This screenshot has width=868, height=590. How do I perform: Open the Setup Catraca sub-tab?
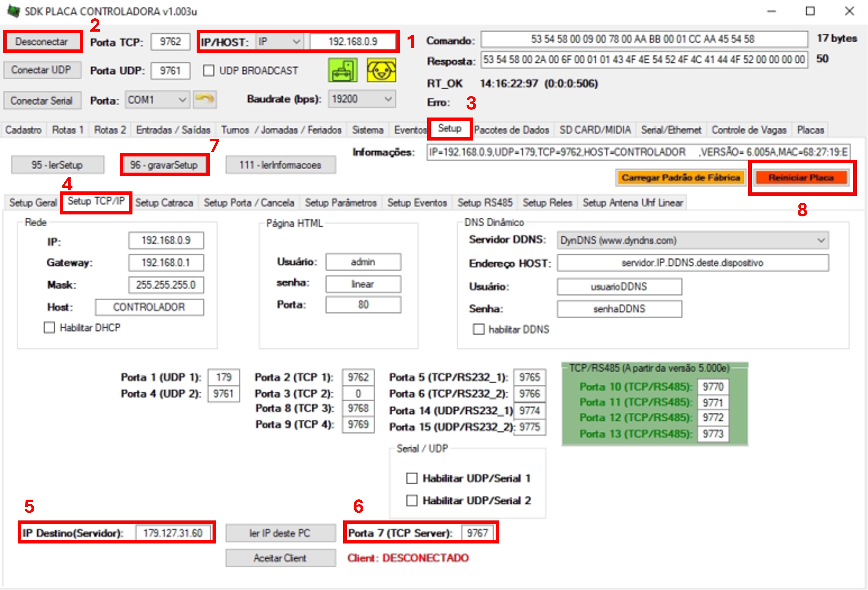pyautogui.click(x=164, y=203)
